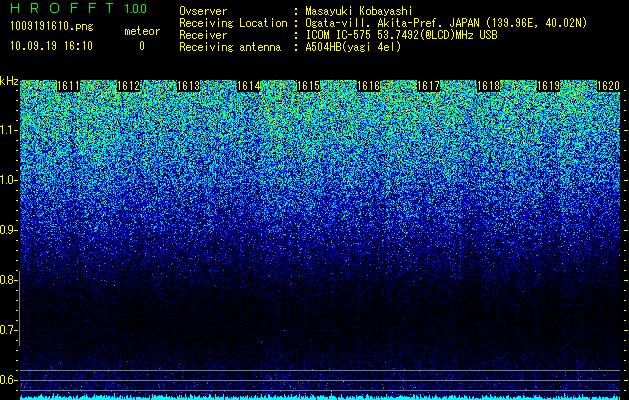Click the 1611 time marker
This screenshot has height=400, width=629.
(x=68, y=86)
